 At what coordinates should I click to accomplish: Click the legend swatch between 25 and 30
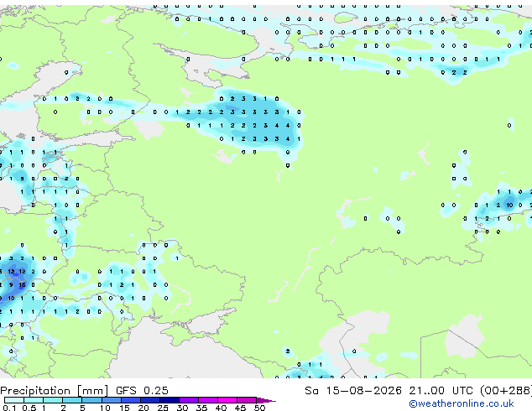coord(169,400)
